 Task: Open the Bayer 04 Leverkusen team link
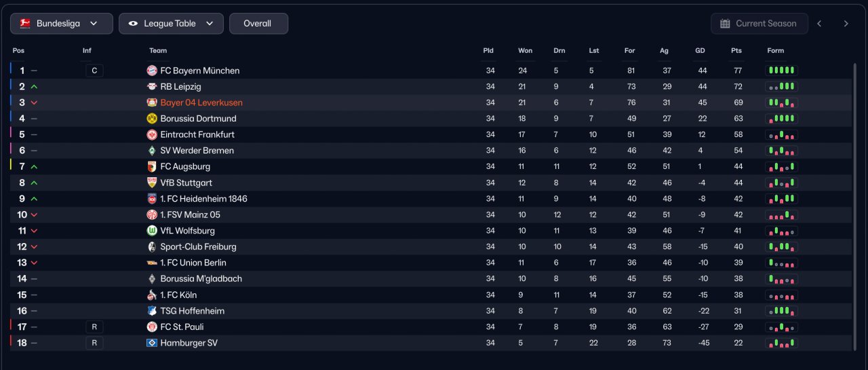click(x=201, y=103)
